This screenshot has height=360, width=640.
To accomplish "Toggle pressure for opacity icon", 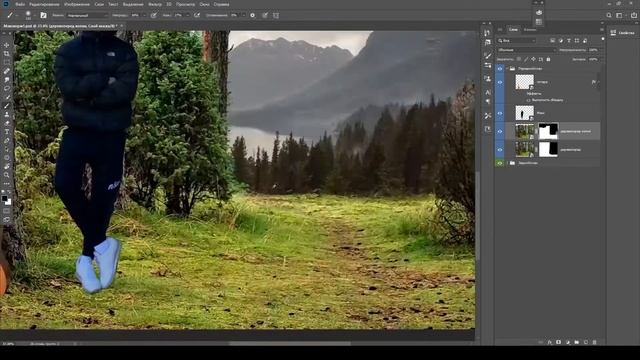I will [154, 15].
